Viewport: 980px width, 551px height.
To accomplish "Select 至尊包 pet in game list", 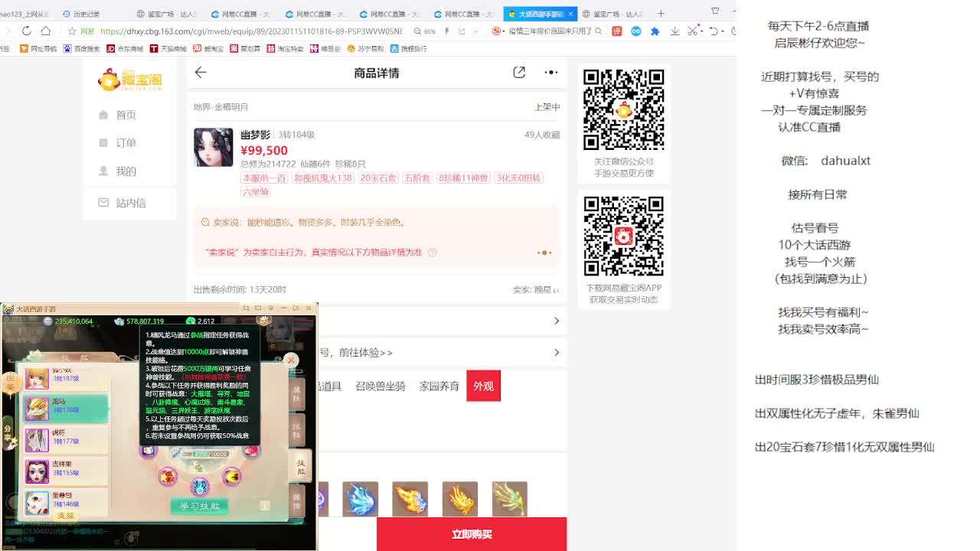I will [x=66, y=501].
